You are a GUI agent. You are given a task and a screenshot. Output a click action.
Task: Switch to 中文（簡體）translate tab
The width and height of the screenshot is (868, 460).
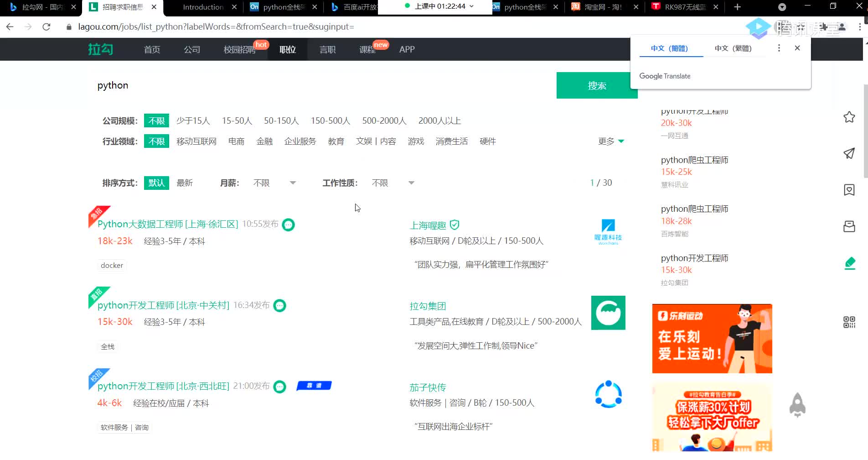(669, 48)
